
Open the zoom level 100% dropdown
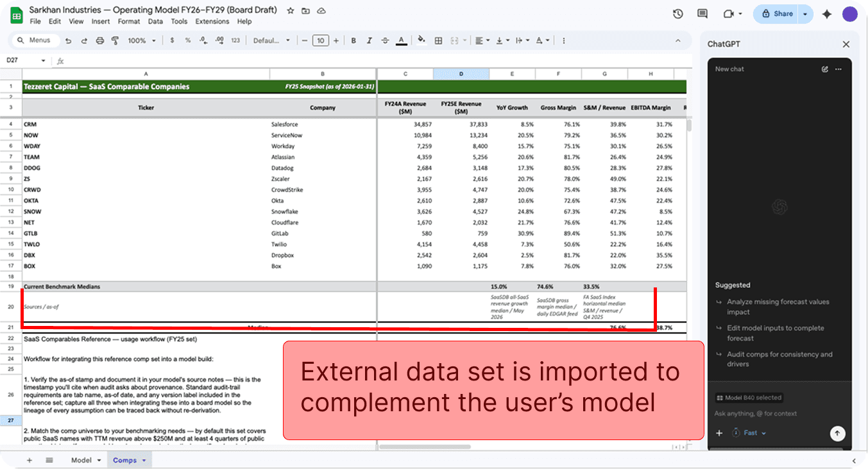pos(142,40)
